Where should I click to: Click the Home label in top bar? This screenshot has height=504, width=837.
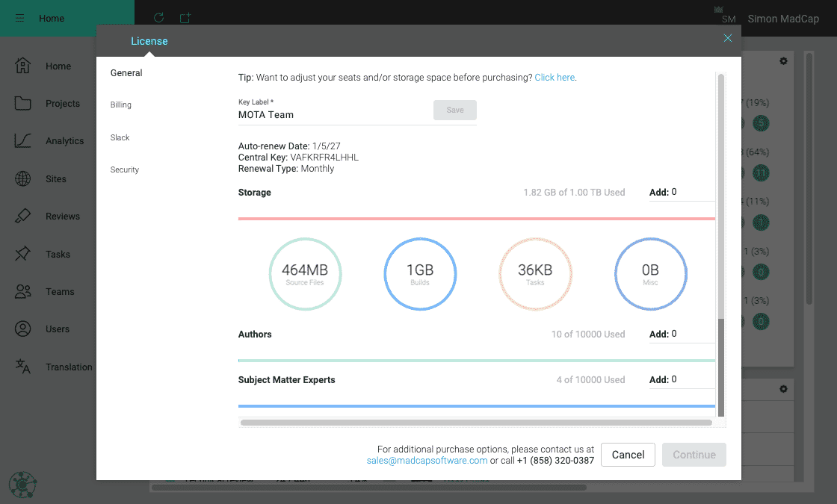click(52, 18)
